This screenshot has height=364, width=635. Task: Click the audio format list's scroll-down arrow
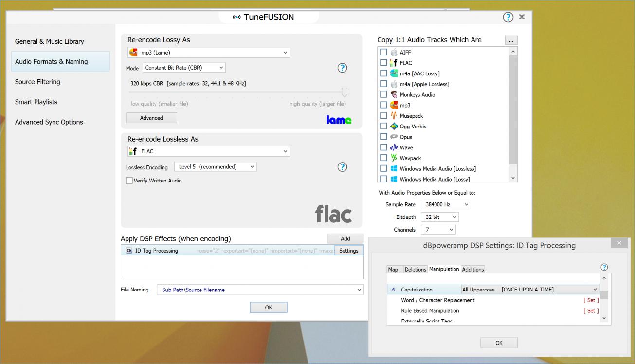(513, 179)
